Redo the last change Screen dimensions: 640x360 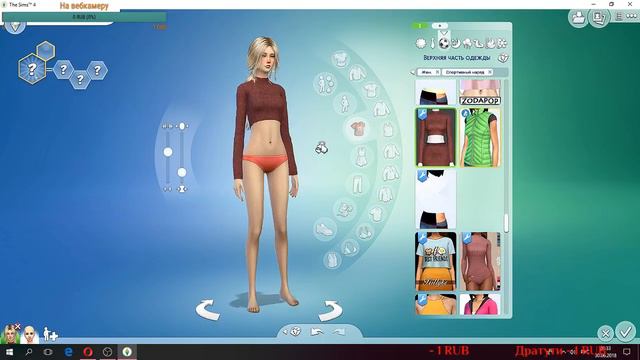tap(338, 332)
